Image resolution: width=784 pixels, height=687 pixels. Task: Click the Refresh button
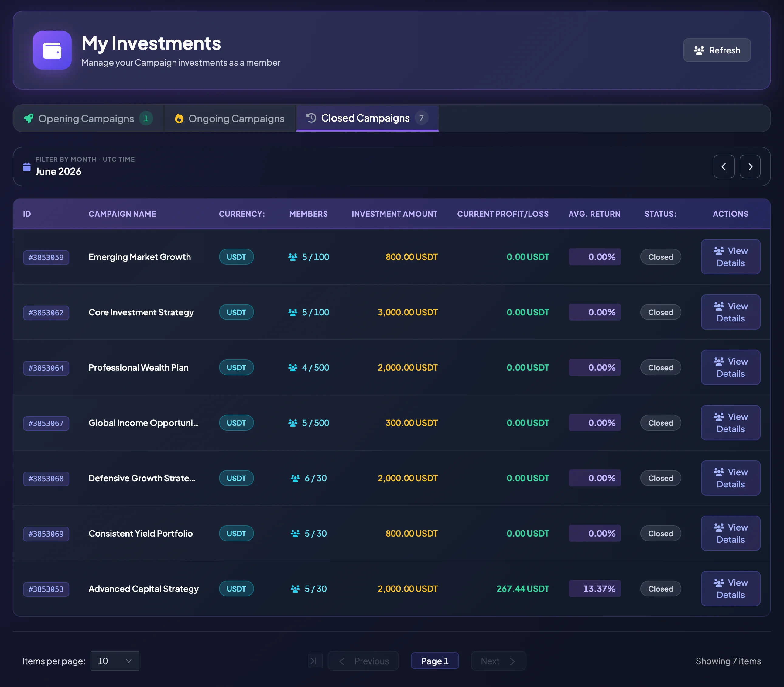pos(717,50)
